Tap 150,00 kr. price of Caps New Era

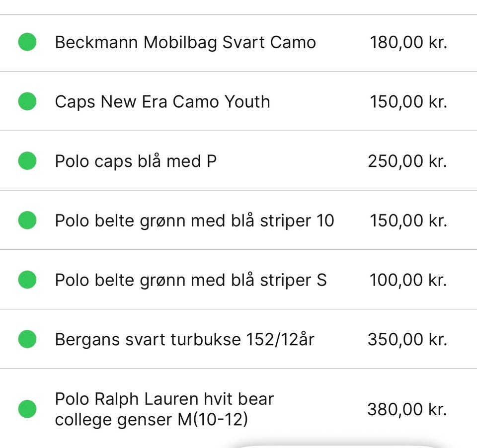click(x=408, y=102)
